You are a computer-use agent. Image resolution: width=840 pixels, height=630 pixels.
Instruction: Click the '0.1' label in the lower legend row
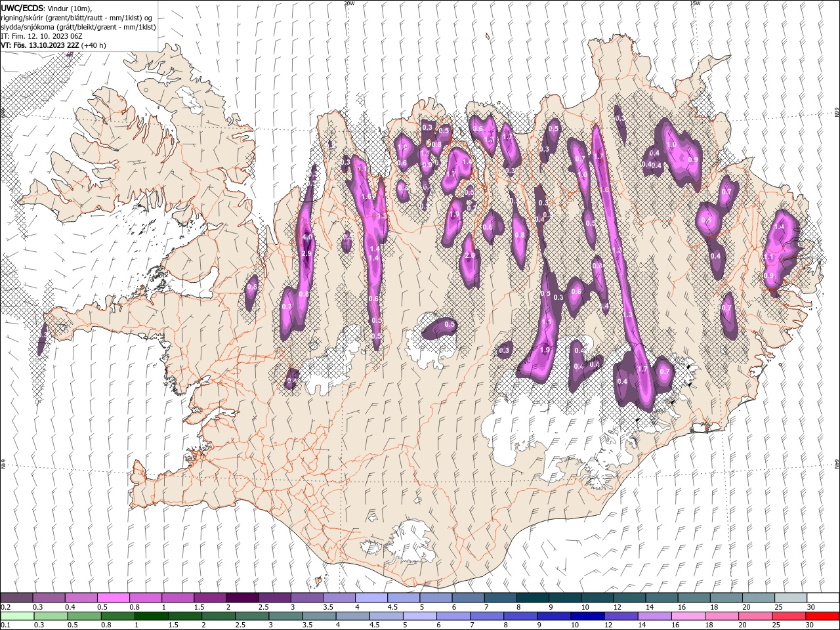point(5,625)
